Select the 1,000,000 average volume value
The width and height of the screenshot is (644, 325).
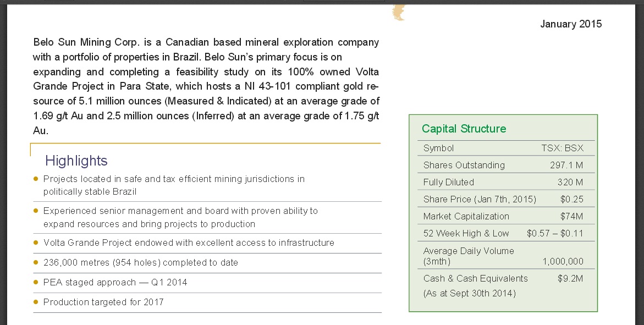click(563, 262)
